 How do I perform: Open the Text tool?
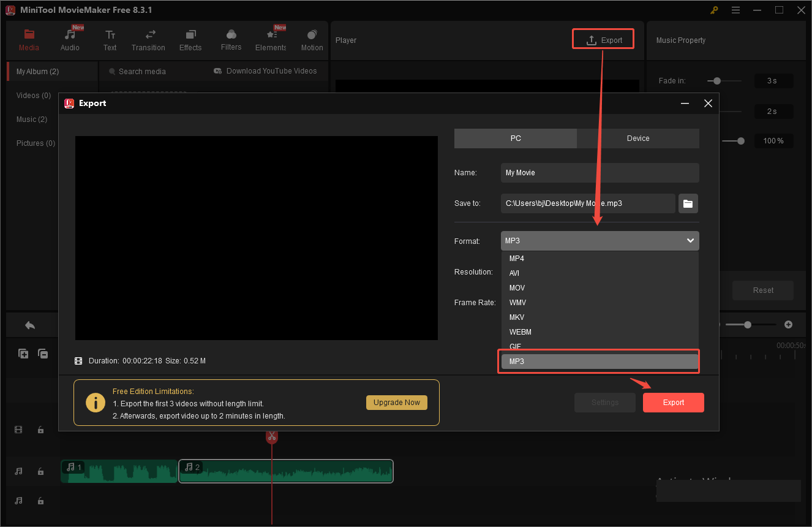coord(110,39)
